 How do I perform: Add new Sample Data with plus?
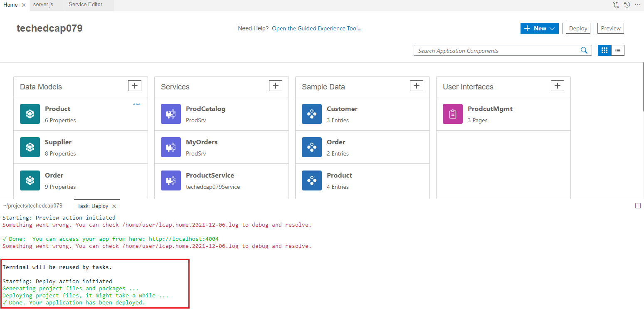pyautogui.click(x=416, y=86)
